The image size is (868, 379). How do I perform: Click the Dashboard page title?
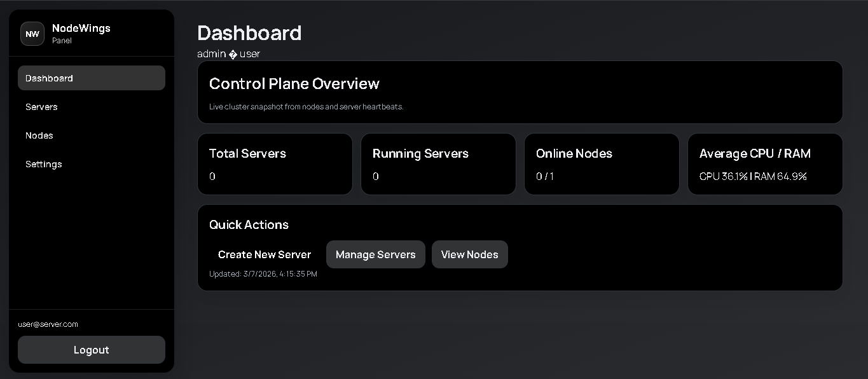pyautogui.click(x=249, y=33)
